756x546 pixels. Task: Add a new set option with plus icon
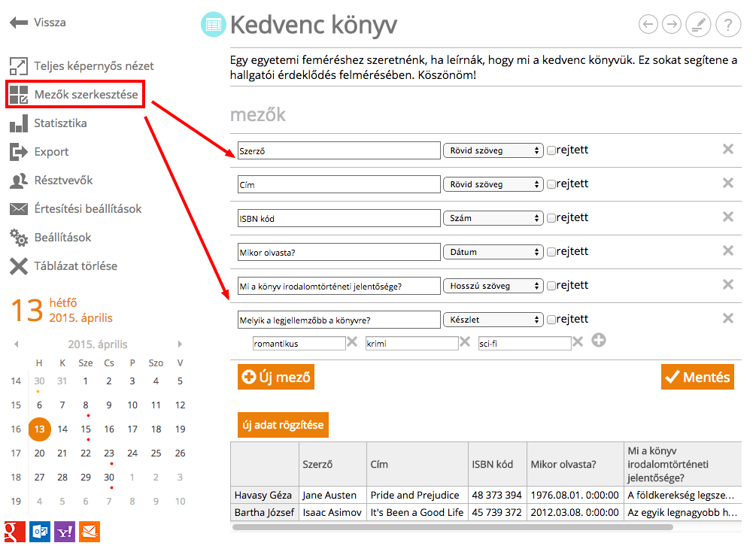tap(599, 341)
